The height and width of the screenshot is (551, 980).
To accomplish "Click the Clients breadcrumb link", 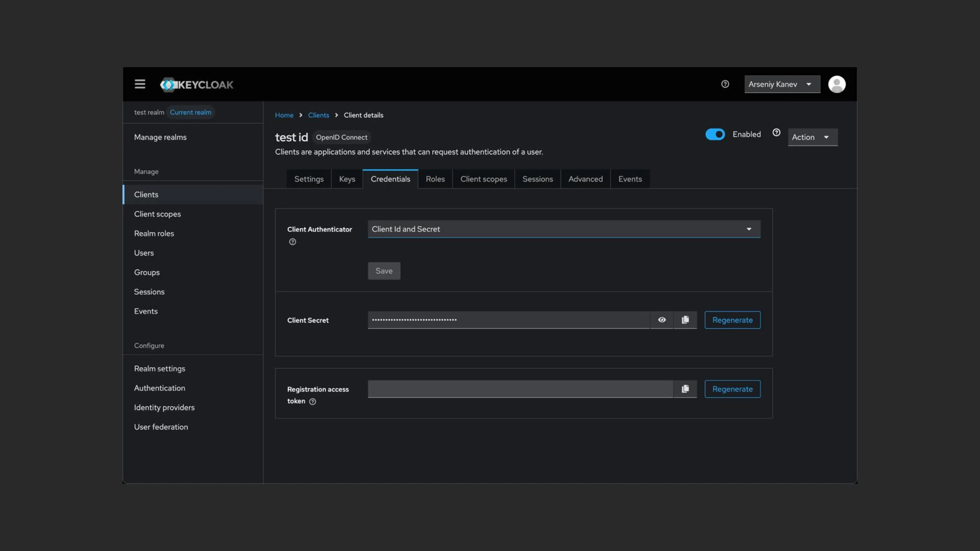I will tap(318, 115).
